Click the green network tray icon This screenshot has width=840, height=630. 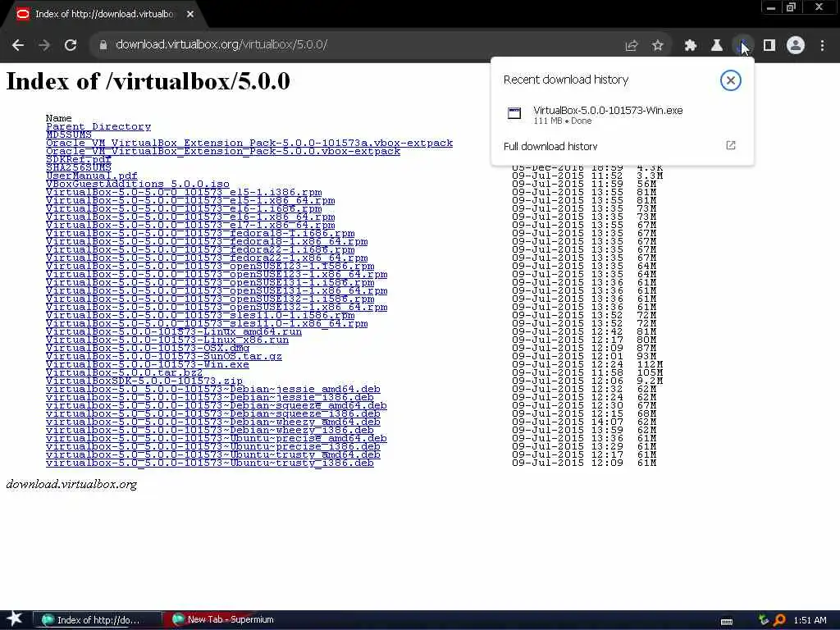point(764,620)
